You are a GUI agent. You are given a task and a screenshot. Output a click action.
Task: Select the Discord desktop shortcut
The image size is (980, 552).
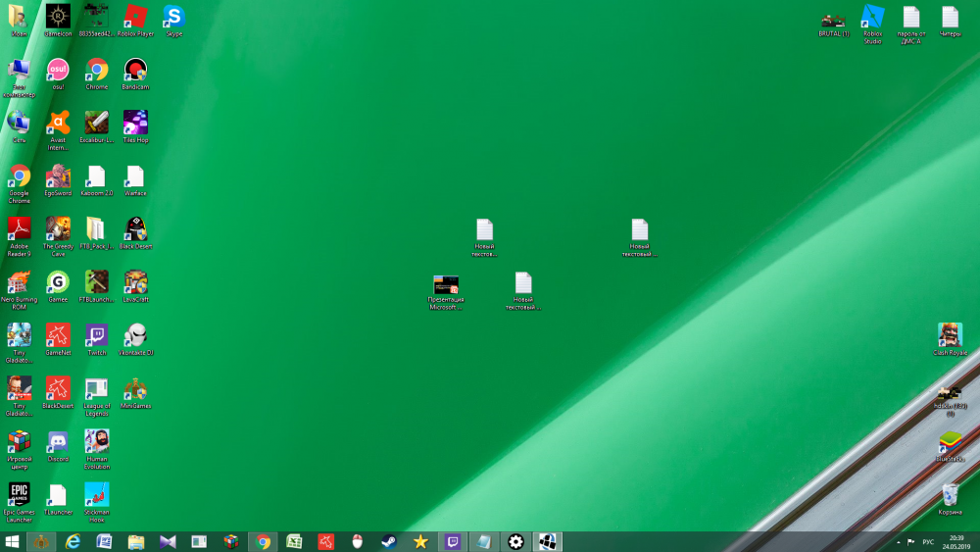(58, 442)
